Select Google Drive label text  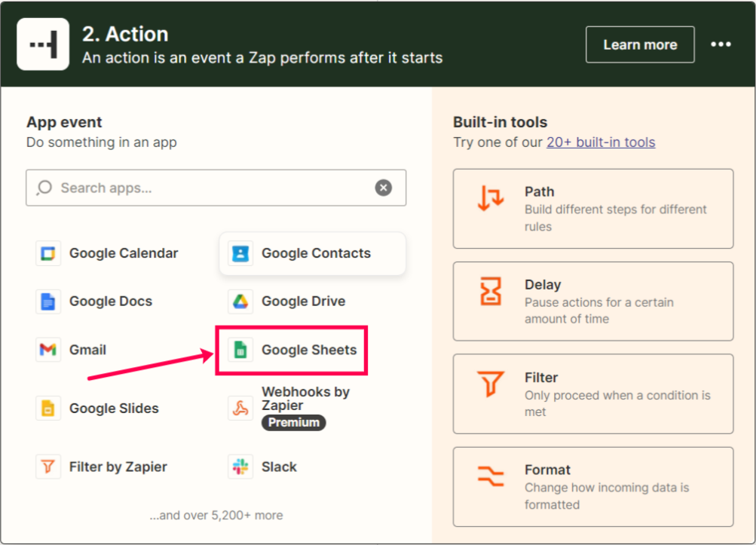[x=303, y=302]
